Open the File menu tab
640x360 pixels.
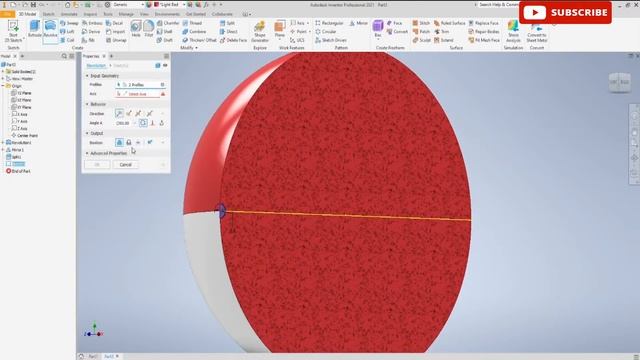coord(7,14)
